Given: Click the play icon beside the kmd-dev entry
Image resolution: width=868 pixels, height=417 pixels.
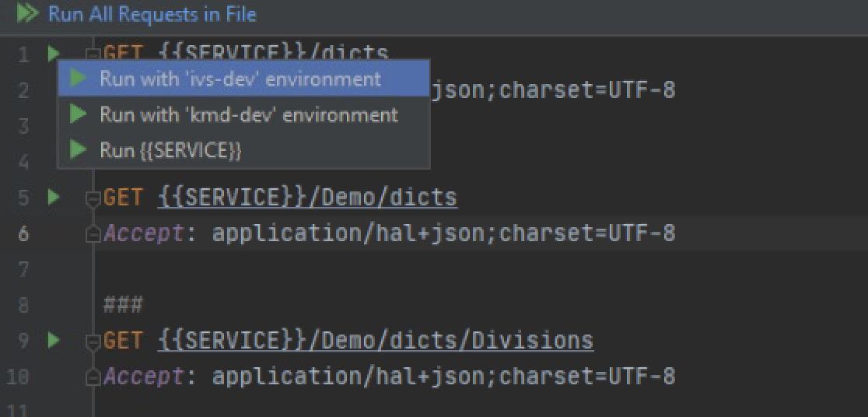Looking at the screenshot, I should tap(78, 114).
